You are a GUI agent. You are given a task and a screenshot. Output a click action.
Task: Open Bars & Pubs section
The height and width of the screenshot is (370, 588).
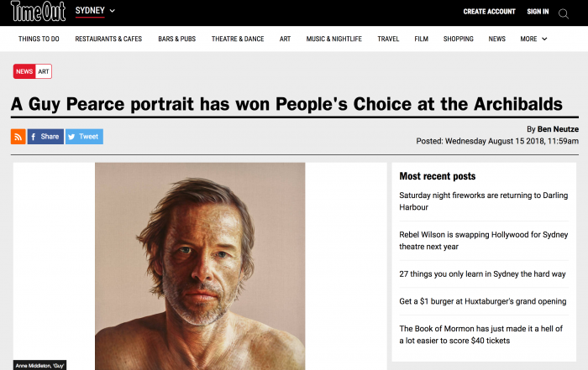pyautogui.click(x=176, y=39)
